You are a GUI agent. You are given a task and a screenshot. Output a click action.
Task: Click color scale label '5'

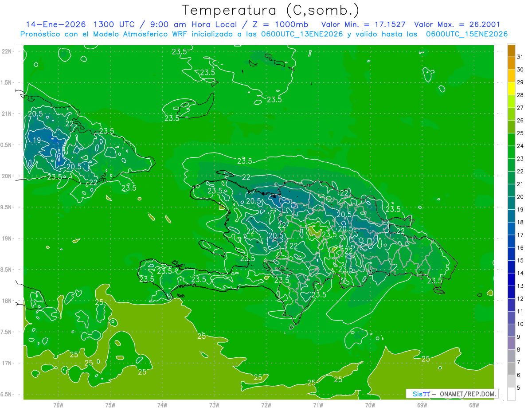(x=519, y=388)
